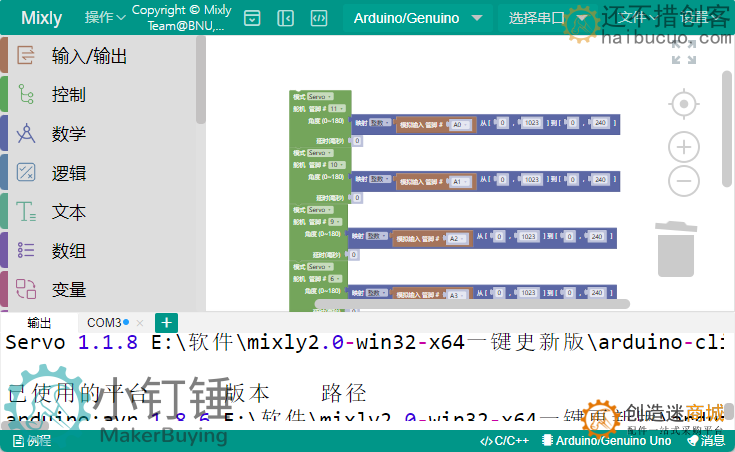Open the 操作 dropdown menu
Screen dimensions: 735x452
105,18
